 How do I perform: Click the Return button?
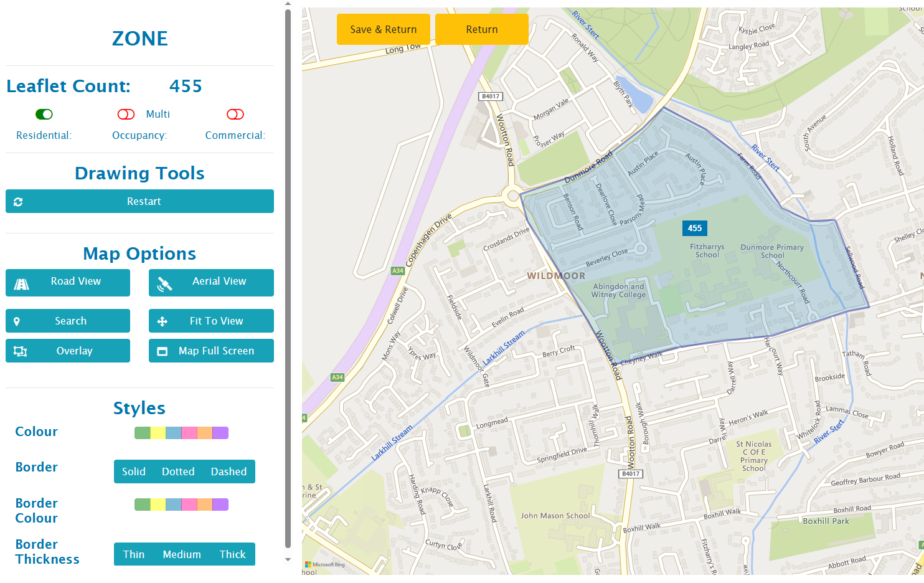(x=482, y=29)
